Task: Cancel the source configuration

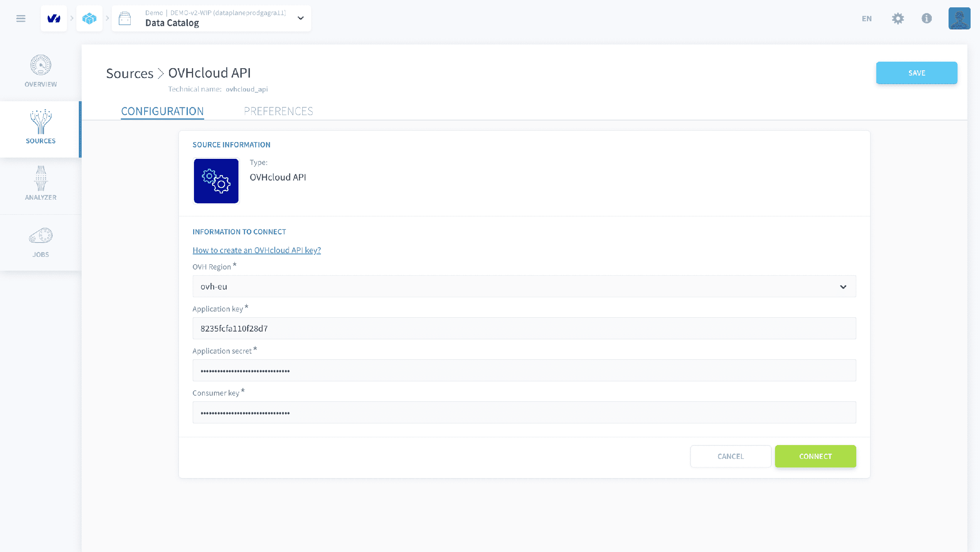Action: point(731,456)
